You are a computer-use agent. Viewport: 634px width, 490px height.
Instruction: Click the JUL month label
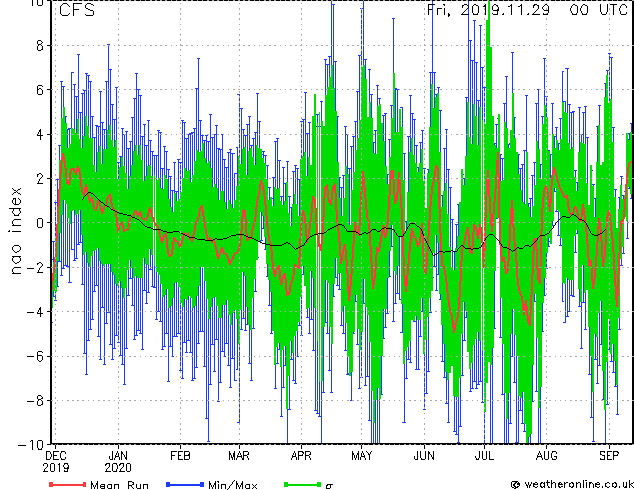[484, 456]
